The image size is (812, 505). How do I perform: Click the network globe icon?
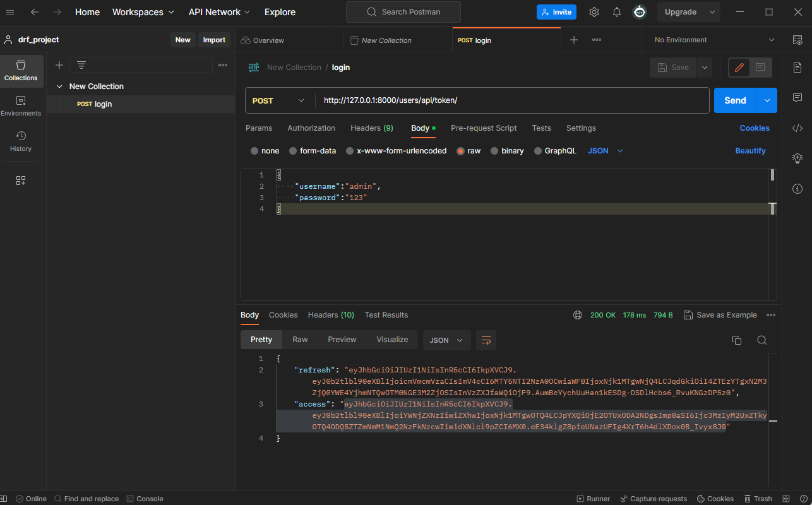tap(578, 315)
